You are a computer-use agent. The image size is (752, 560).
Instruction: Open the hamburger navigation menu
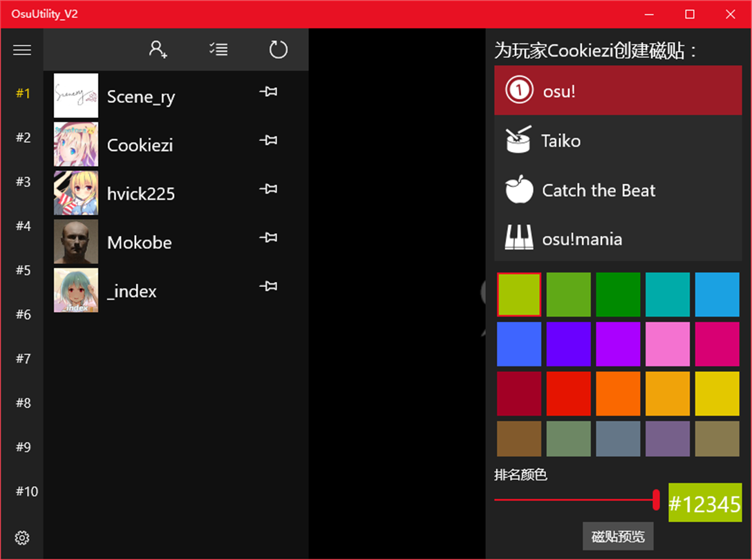click(22, 50)
